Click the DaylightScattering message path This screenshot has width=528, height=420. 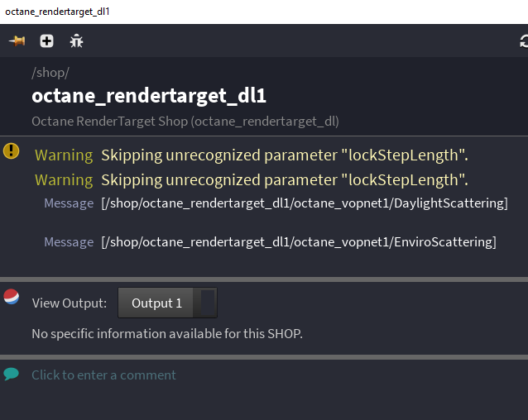click(x=305, y=203)
